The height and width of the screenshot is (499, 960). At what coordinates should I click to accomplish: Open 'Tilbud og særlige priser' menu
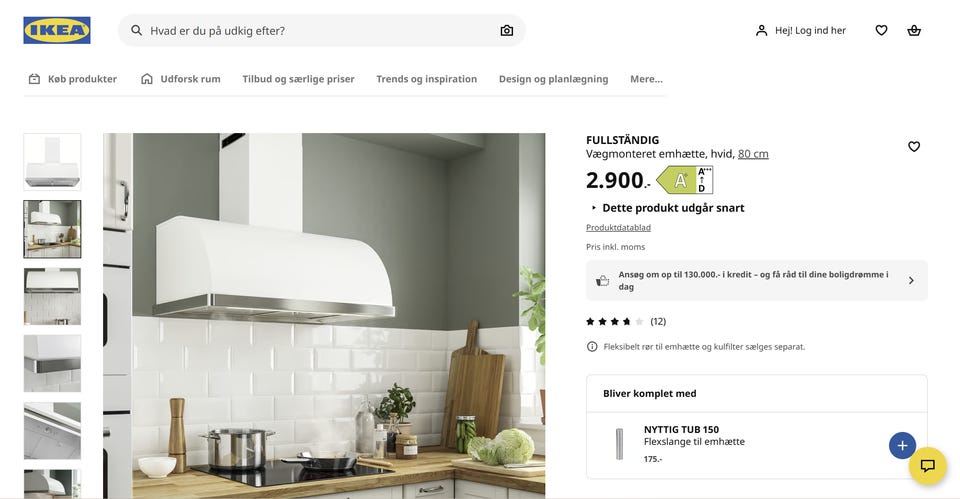pos(298,79)
